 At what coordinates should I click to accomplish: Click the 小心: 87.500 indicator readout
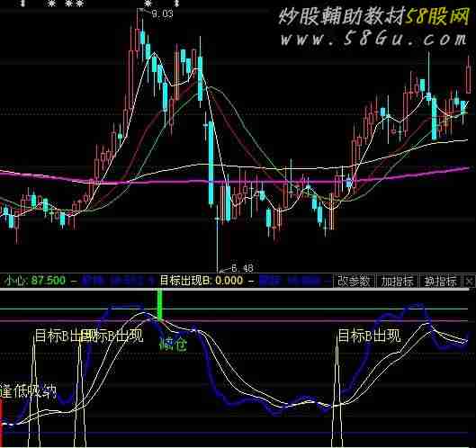[x=35, y=281]
